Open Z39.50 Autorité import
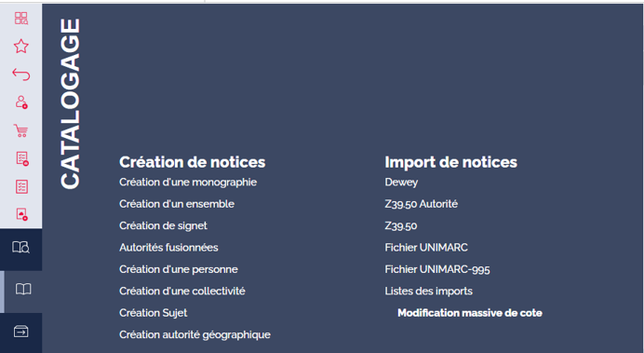Viewport: 644px width, 353px height. pos(421,204)
